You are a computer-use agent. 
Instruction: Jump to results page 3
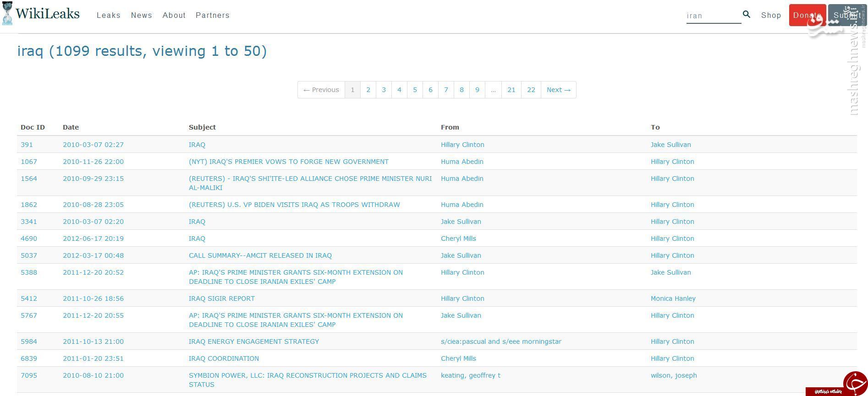384,90
